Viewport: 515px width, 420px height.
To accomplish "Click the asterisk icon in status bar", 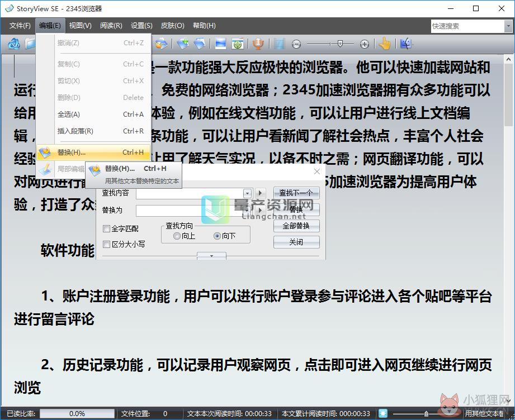I will [382, 413].
